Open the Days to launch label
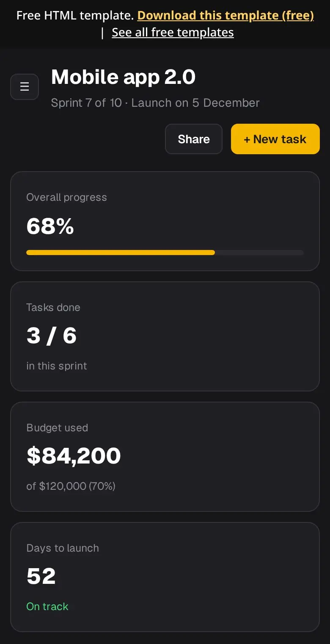Screen dimensions: 330x644 63,548
